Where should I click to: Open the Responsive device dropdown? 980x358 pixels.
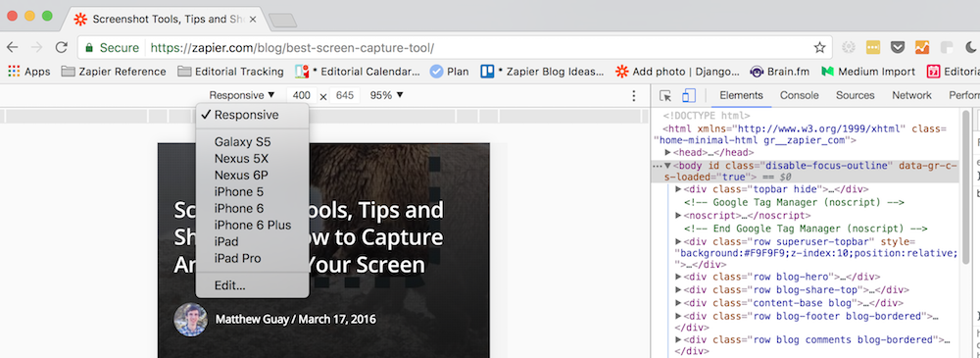tap(242, 95)
